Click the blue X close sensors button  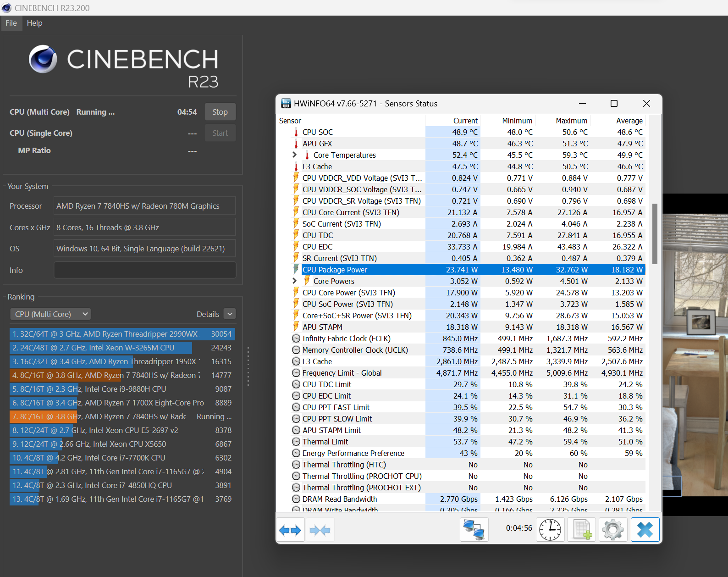(645, 530)
